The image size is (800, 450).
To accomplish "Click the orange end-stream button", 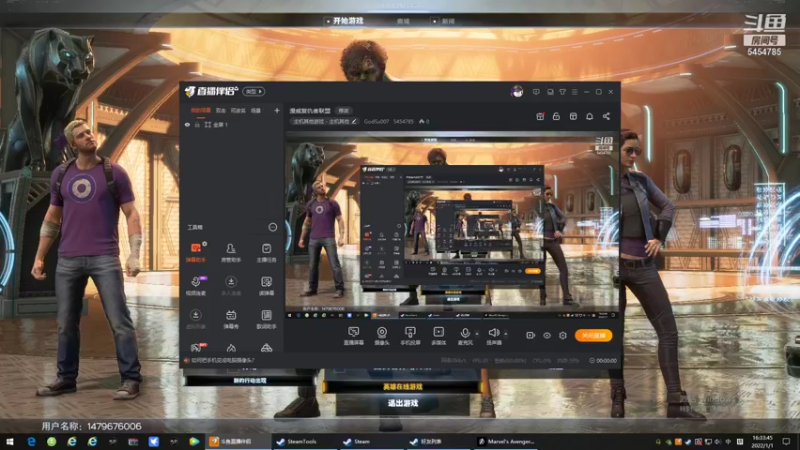I will click(x=593, y=335).
